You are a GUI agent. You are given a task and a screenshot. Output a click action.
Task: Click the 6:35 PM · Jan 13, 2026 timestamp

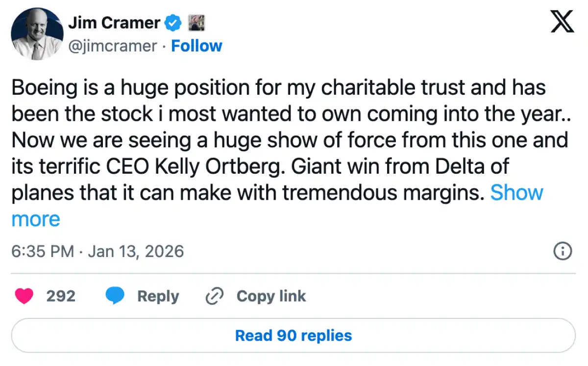point(98,252)
